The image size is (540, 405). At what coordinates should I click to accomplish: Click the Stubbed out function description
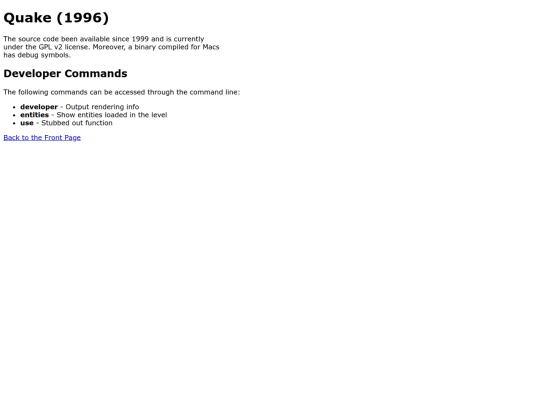click(77, 123)
